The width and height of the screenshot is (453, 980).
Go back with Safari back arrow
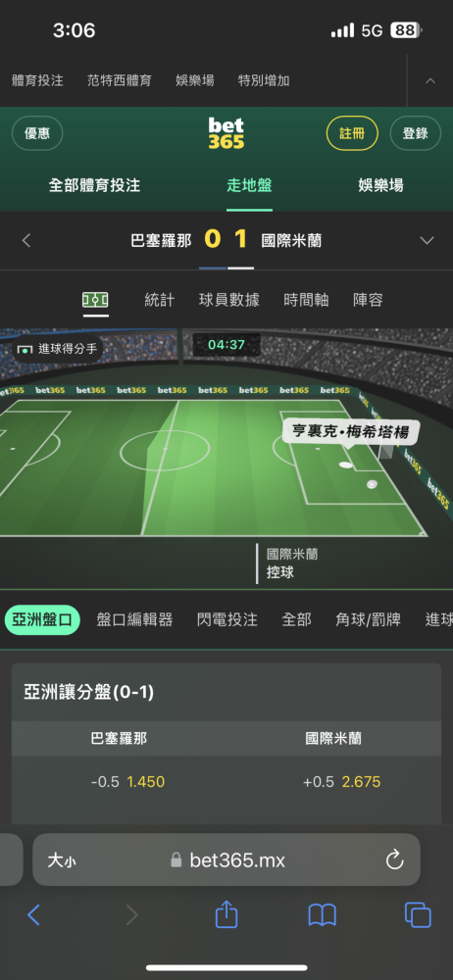click(33, 915)
